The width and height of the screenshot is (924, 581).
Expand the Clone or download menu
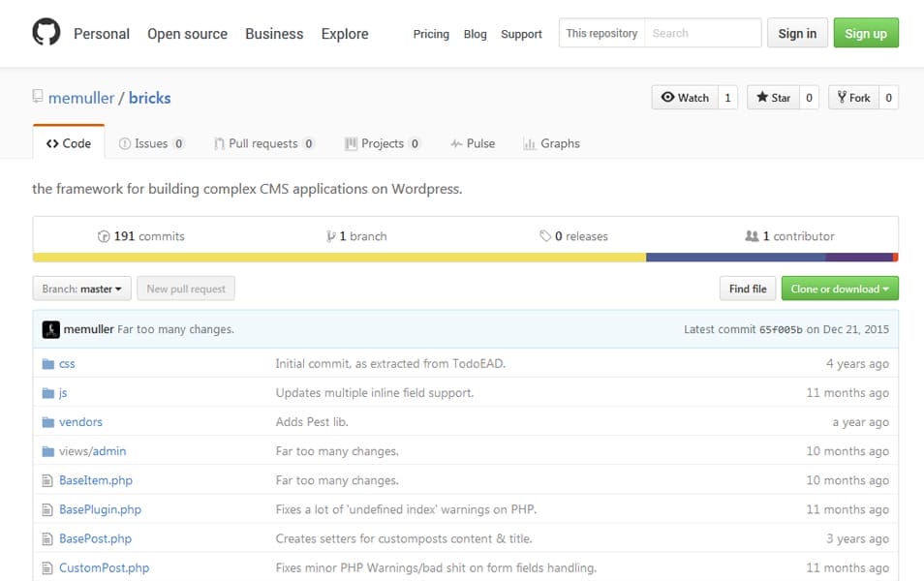coord(840,289)
